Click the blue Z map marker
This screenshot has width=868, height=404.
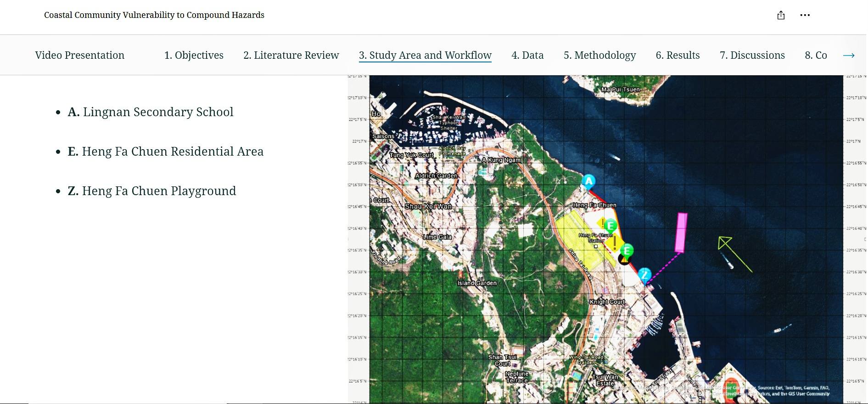pyautogui.click(x=644, y=275)
